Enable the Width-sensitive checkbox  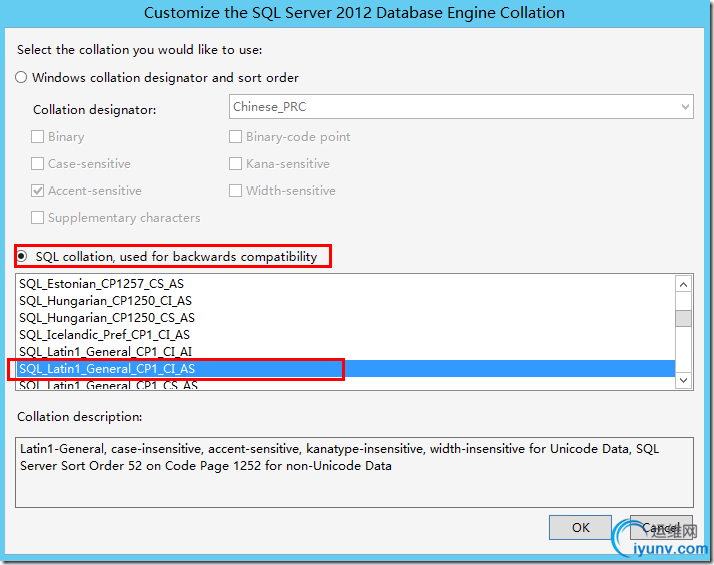pos(235,190)
